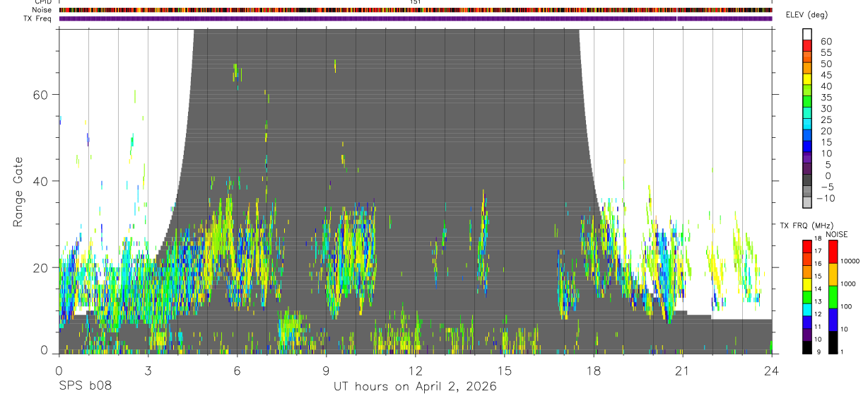Click the '-10' value on the ELEV colorbar
The height and width of the screenshot is (401, 868).
click(x=825, y=199)
